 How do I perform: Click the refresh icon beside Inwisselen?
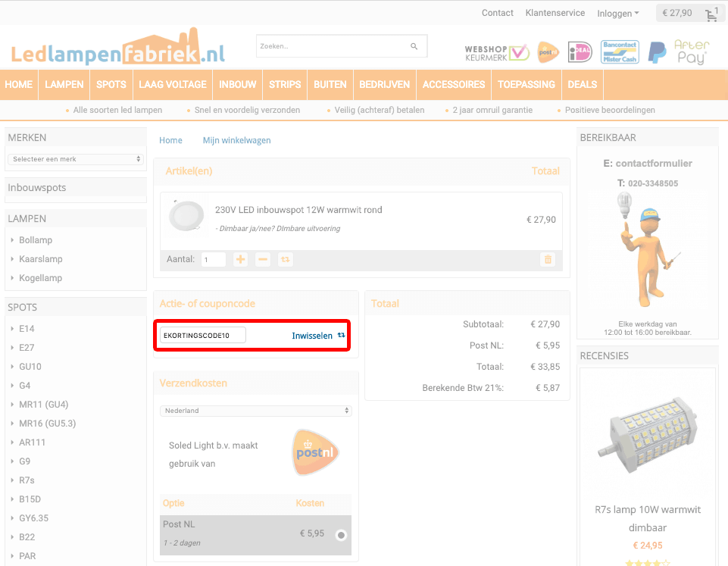click(341, 335)
